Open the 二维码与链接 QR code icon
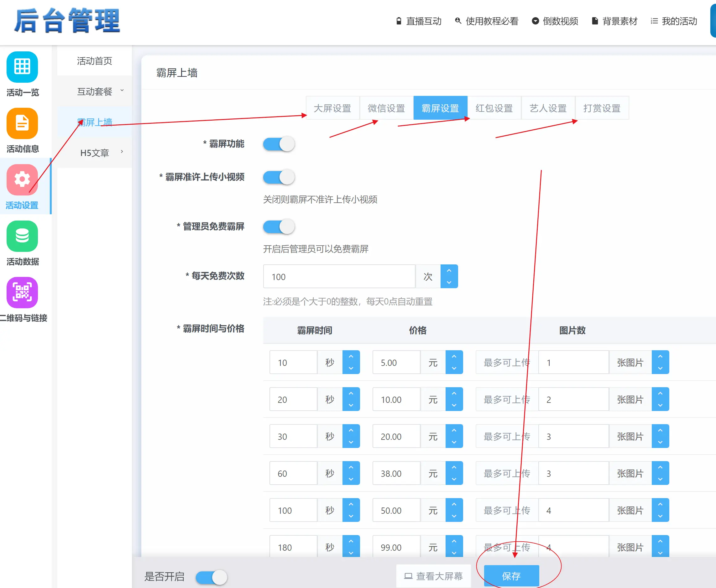This screenshot has height=588, width=716. [x=22, y=292]
